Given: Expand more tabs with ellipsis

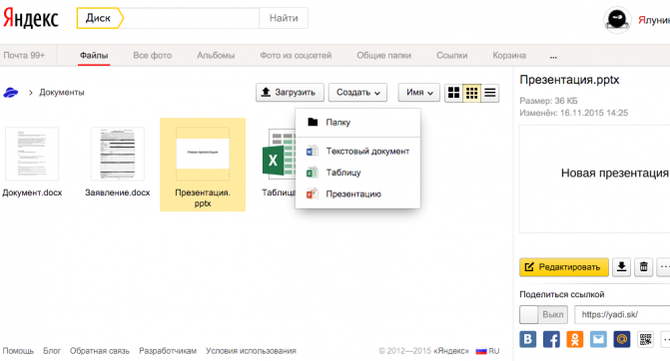Looking at the screenshot, I should pos(553,56).
